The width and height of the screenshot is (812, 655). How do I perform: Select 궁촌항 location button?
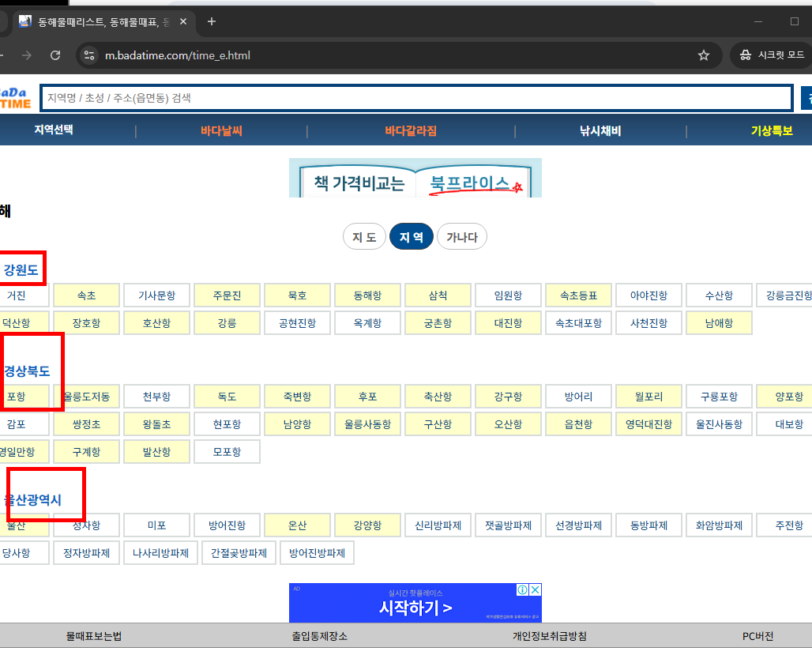[438, 323]
